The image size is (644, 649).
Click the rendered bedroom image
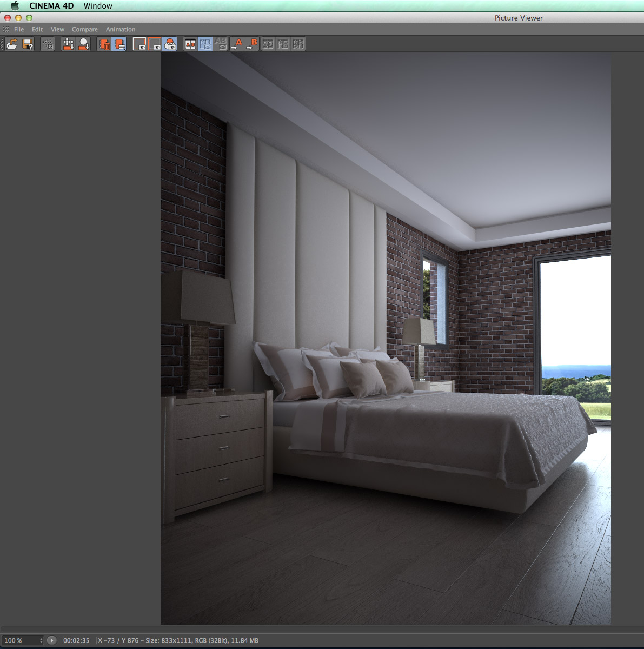(x=386, y=339)
